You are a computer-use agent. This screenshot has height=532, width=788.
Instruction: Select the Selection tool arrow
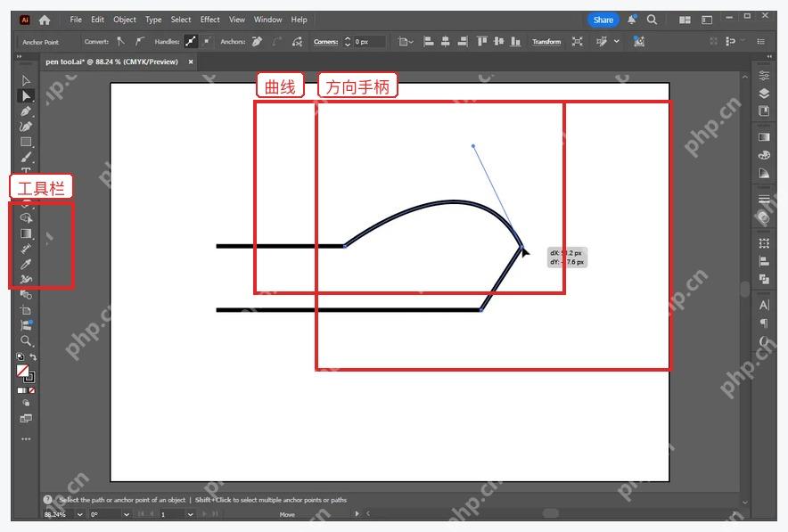coord(26,80)
